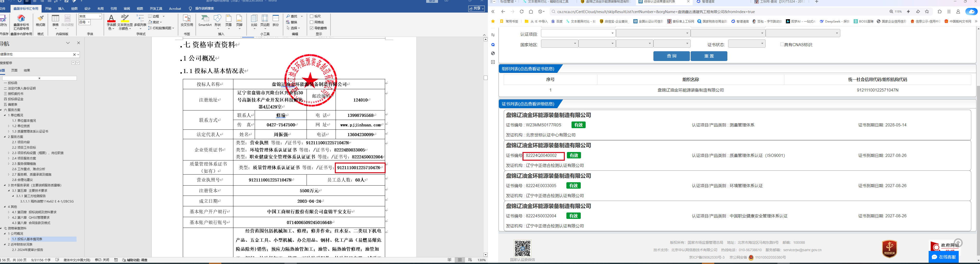Collapse the 六 服务方案 heading
This screenshot has width=980, height=264.
pos(1,110)
